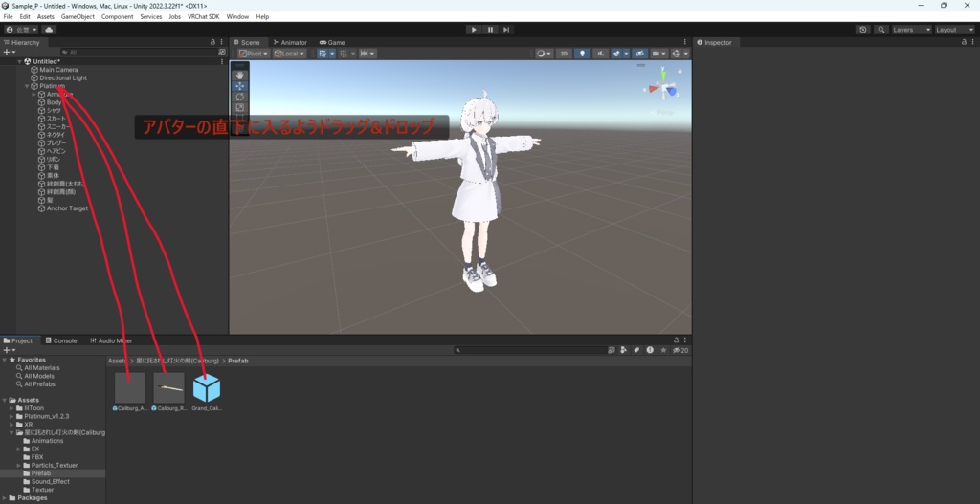Viewport: 980px width, 504px height.
Task: Click Assets in Project breadcrumb
Action: 117,361
